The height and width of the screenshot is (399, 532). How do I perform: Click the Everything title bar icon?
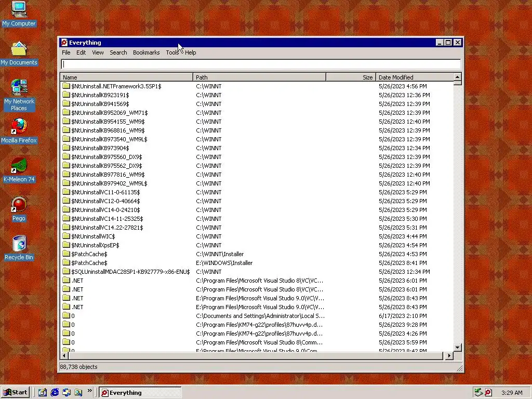64,43
